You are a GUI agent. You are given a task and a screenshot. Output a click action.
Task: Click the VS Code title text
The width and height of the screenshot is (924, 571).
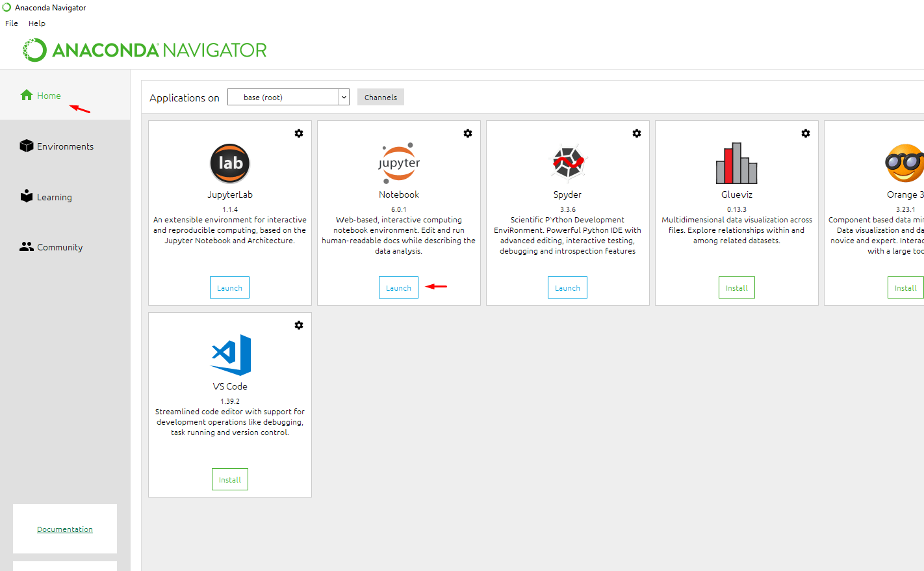point(230,386)
